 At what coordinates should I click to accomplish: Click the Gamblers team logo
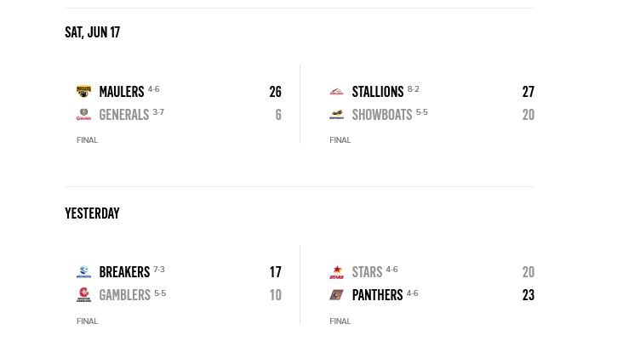pos(83,295)
